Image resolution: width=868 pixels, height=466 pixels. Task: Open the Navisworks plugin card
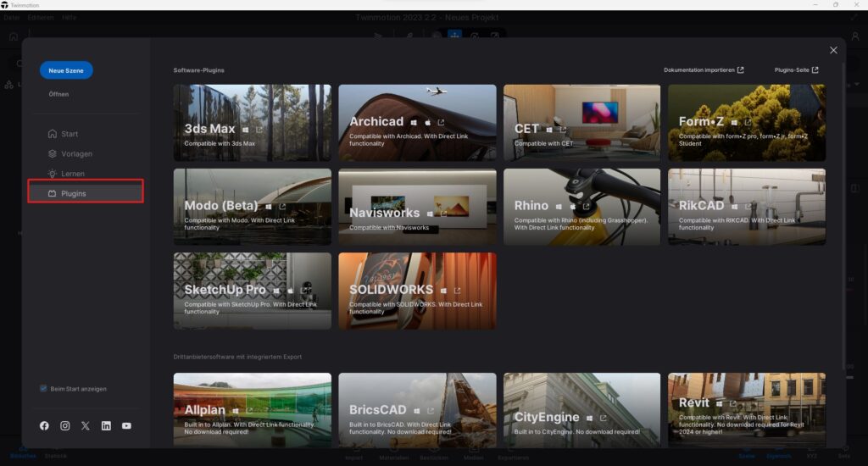click(x=417, y=207)
